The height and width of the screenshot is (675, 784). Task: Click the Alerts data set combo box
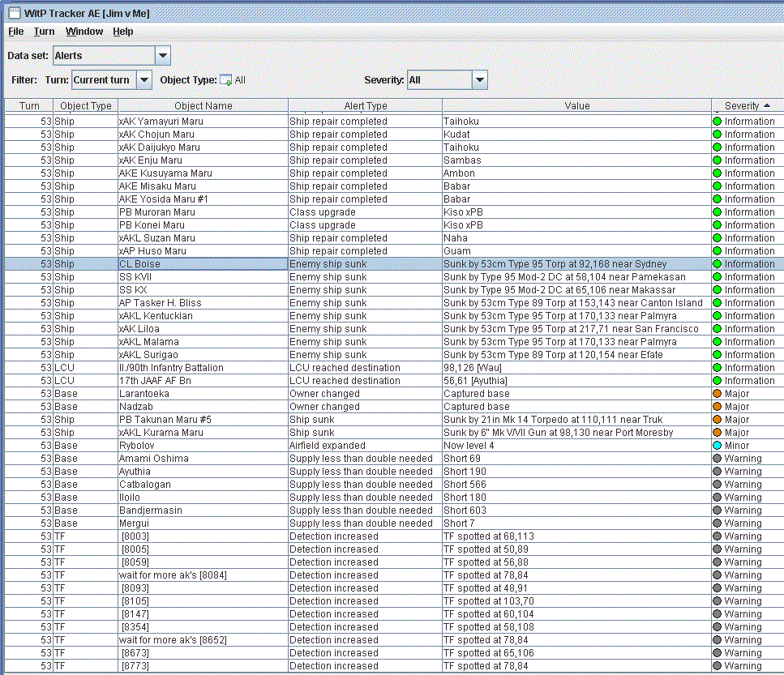[x=112, y=55]
